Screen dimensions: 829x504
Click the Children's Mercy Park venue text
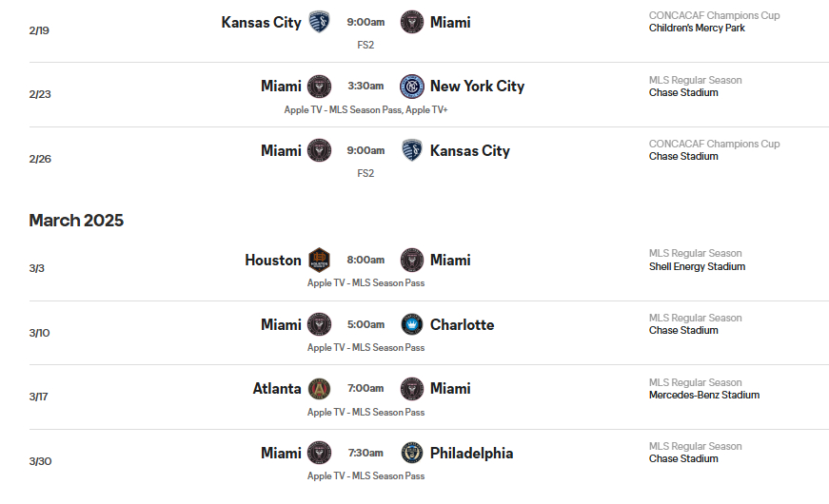(x=697, y=28)
